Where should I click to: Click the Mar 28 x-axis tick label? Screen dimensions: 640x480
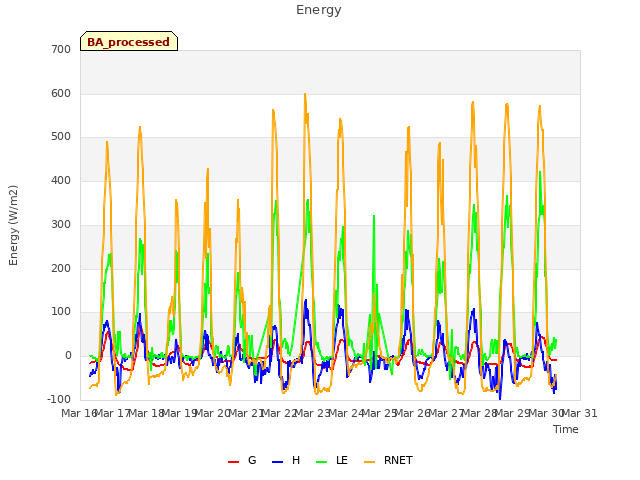point(480,413)
